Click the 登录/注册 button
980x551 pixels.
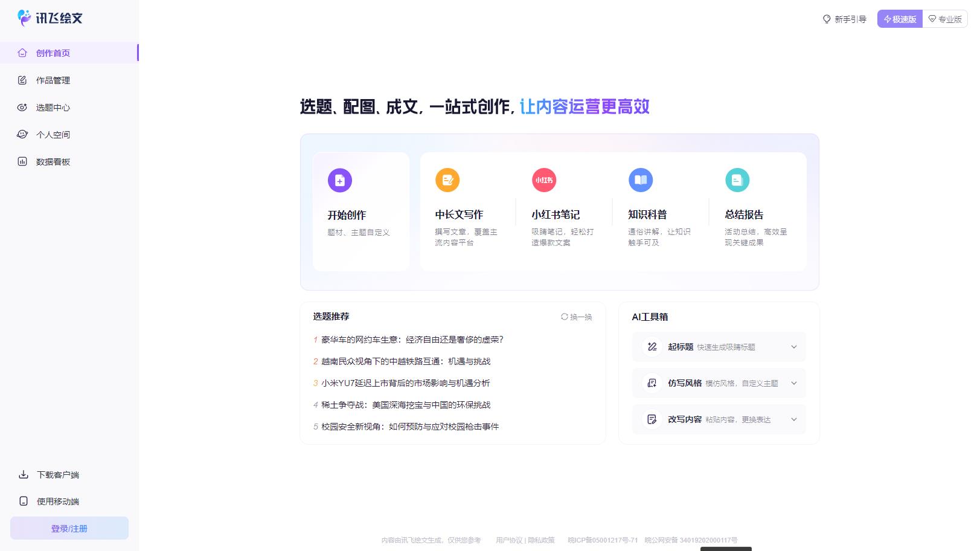click(x=69, y=527)
